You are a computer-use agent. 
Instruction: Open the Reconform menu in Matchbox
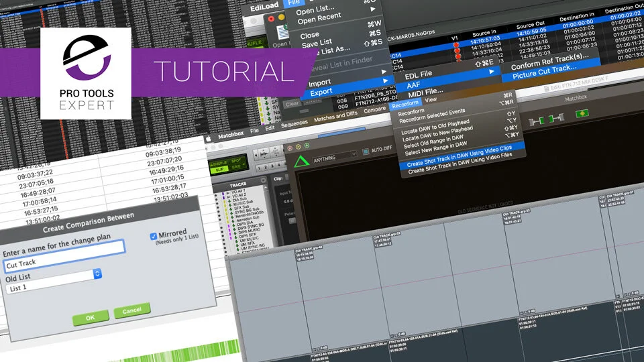click(405, 105)
